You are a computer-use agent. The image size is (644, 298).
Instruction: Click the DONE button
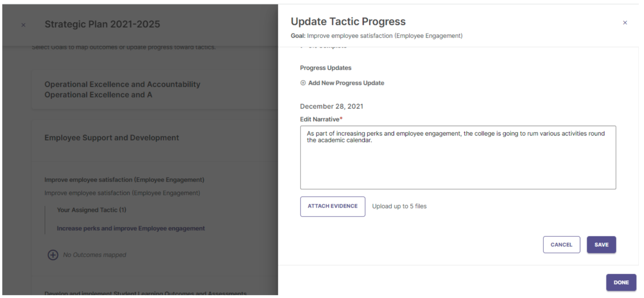tap(621, 282)
